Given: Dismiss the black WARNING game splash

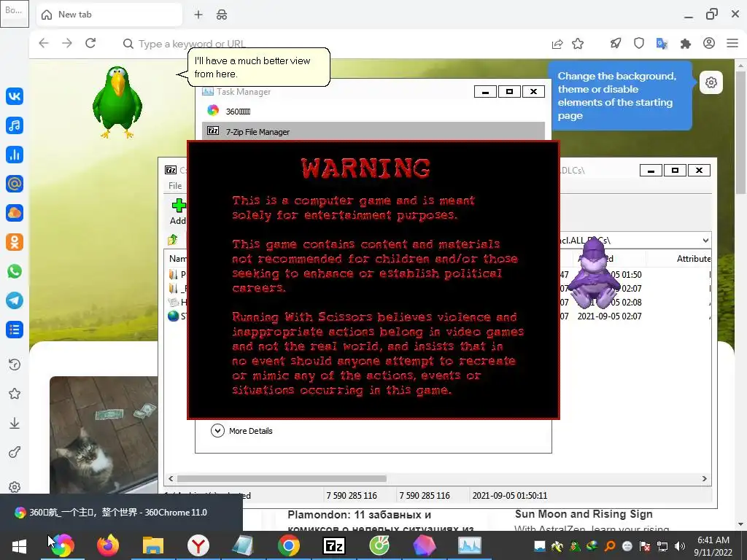Looking at the screenshot, I should click(373, 280).
